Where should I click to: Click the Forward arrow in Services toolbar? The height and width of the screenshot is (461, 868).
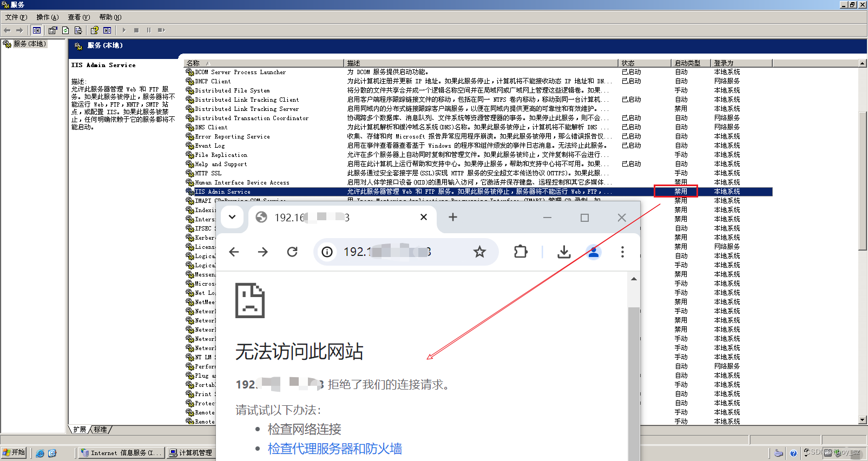[x=19, y=30]
